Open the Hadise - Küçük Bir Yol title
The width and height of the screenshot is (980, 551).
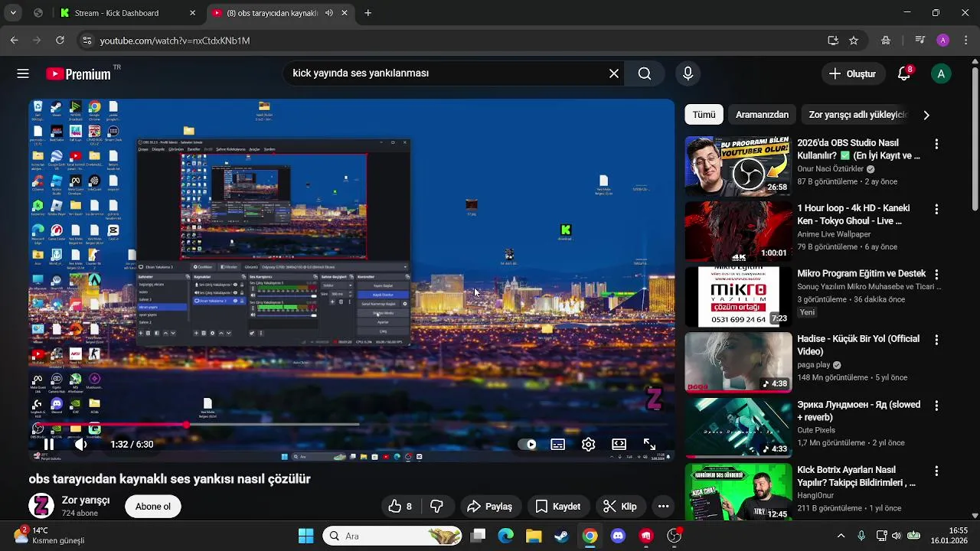pyautogui.click(x=858, y=345)
